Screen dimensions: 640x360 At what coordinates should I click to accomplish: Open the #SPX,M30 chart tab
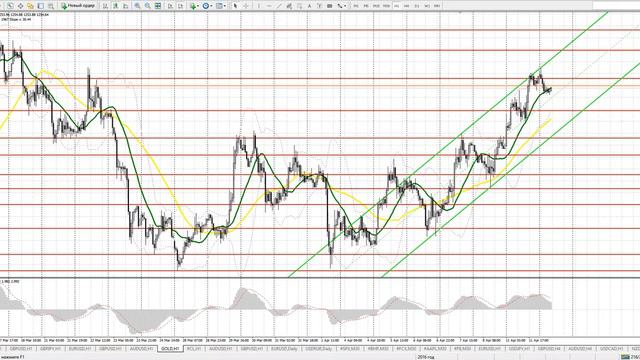point(350,349)
